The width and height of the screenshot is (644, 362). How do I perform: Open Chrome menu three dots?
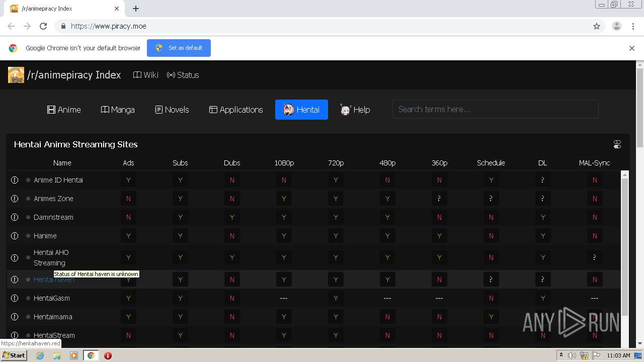click(633, 26)
